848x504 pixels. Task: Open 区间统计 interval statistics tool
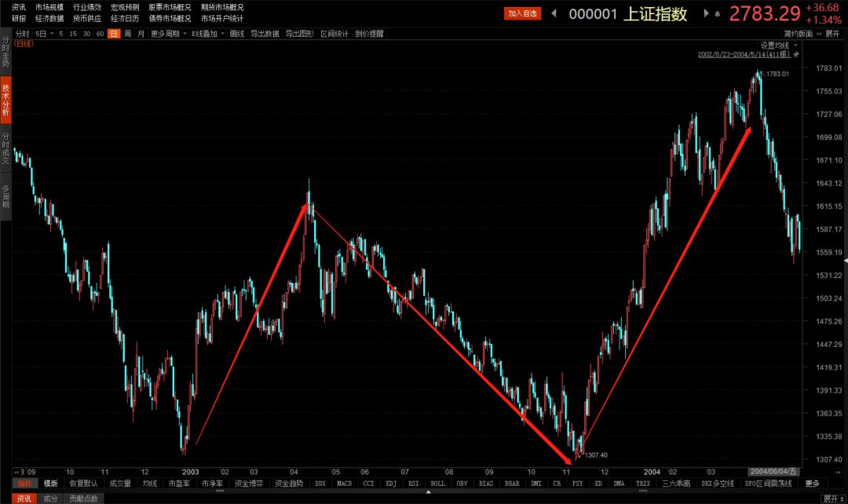tap(333, 34)
